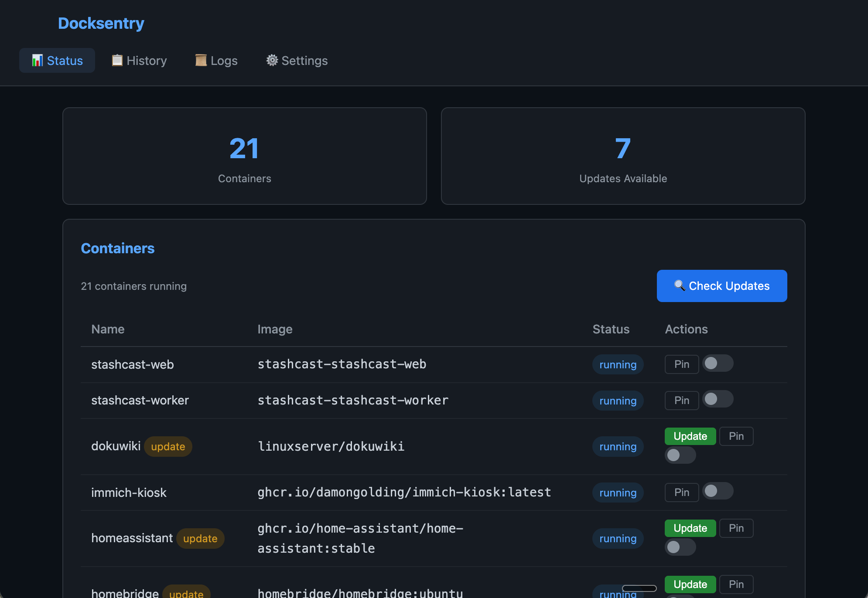The height and width of the screenshot is (598, 868).
Task: Click the Name column header
Action: (108, 329)
